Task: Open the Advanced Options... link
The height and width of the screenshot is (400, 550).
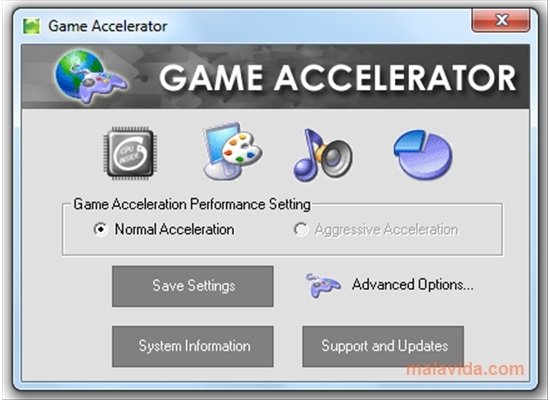Action: (413, 285)
